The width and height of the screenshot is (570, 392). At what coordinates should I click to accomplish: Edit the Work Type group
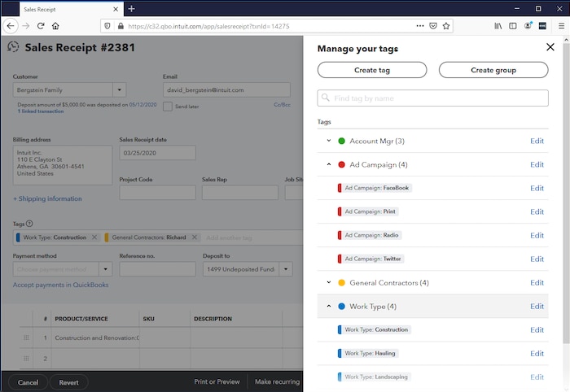(537, 306)
